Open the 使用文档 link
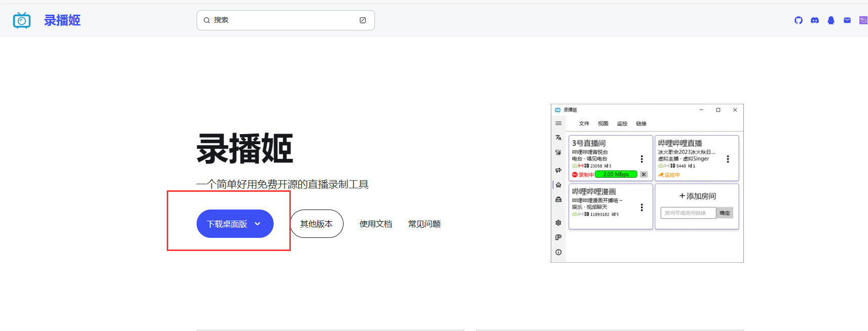Viewport: 868px width, 331px height. tap(376, 224)
